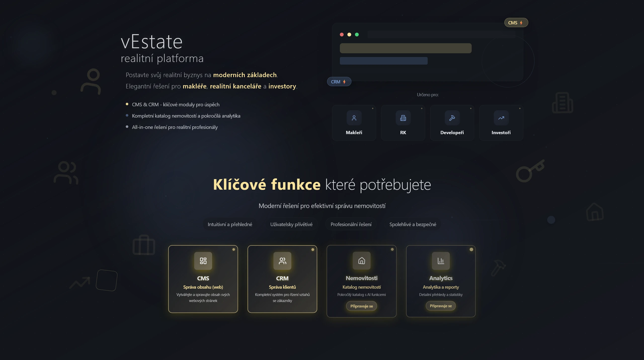This screenshot has height=360, width=644.
Task: Click the CRM users icon in feature card
Action: pyautogui.click(x=282, y=261)
